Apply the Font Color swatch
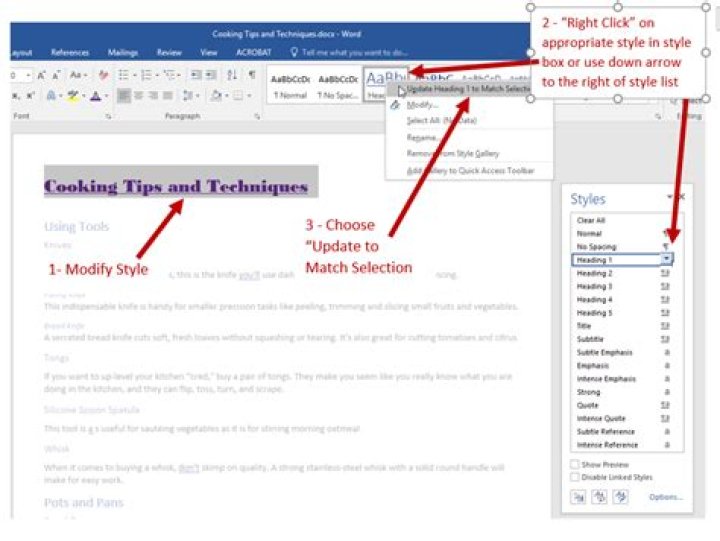Screen dimensions: 720x541 (96, 96)
